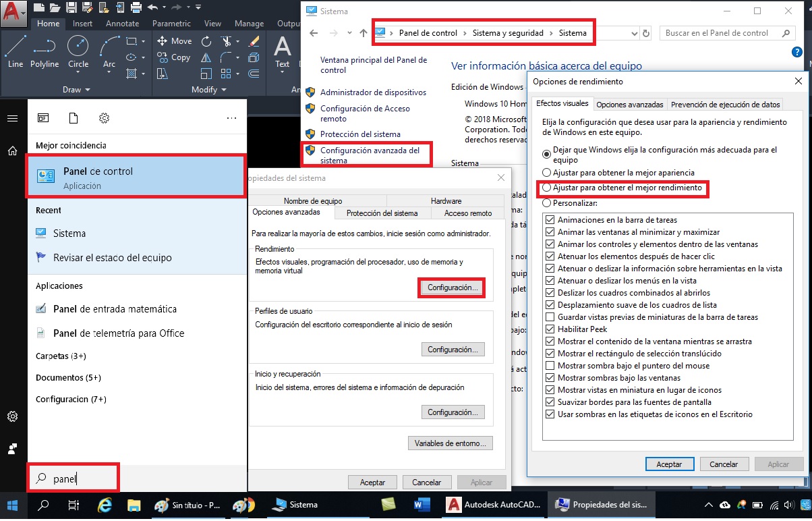Activate the Erase tool
Image resolution: width=812 pixels, height=521 pixels.
tap(254, 42)
